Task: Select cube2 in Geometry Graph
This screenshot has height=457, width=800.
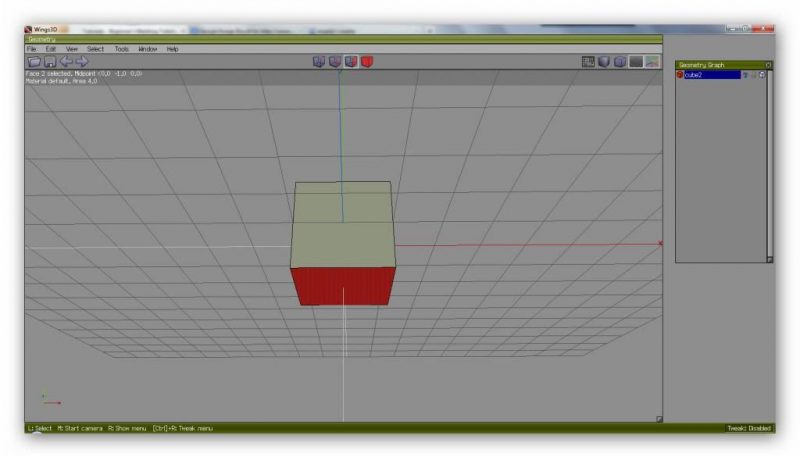Action: (710, 75)
